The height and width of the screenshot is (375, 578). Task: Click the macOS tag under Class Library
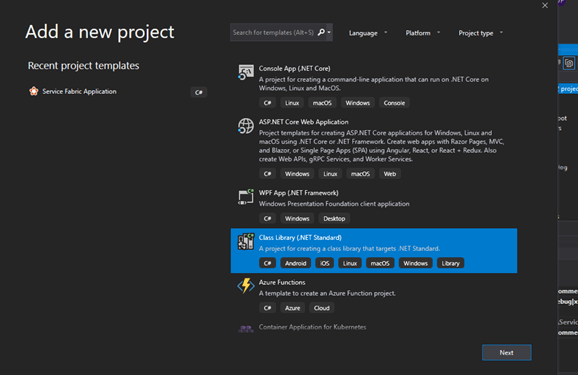[x=380, y=263]
